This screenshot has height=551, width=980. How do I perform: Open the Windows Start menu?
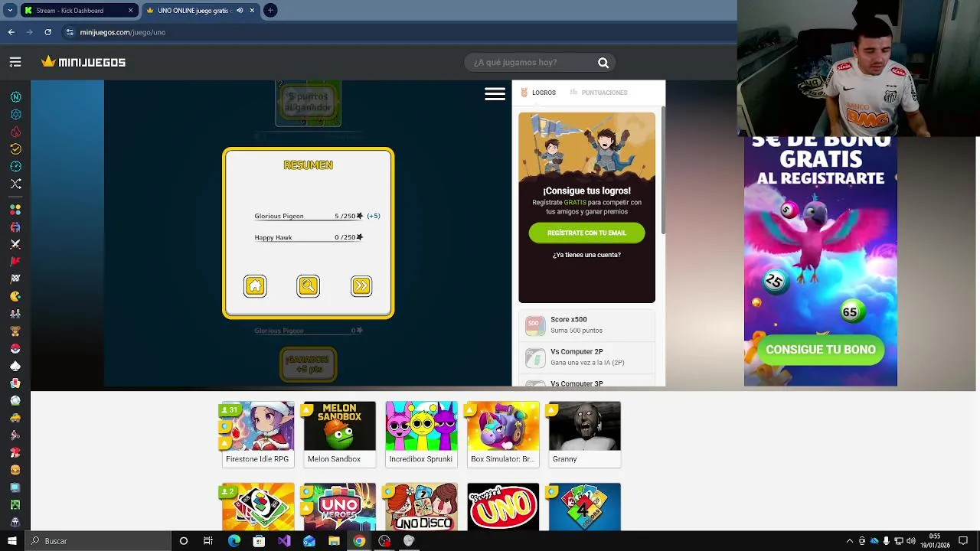click(11, 541)
